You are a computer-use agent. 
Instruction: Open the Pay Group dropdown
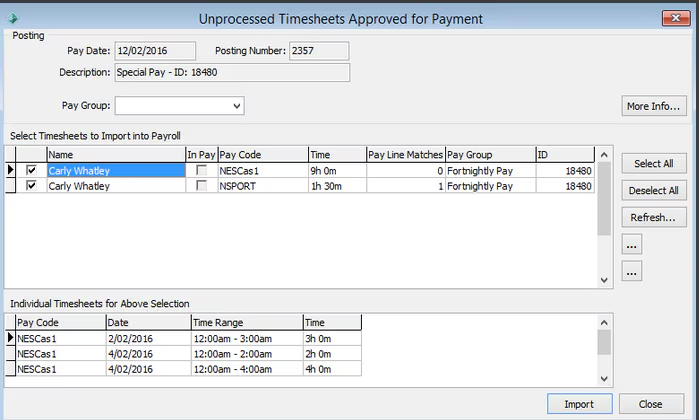(x=237, y=106)
